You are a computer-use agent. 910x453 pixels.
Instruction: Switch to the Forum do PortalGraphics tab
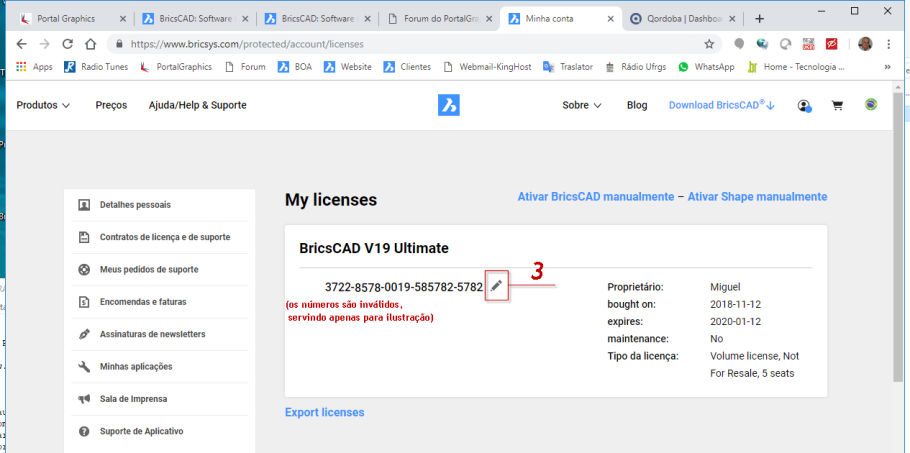[439, 19]
